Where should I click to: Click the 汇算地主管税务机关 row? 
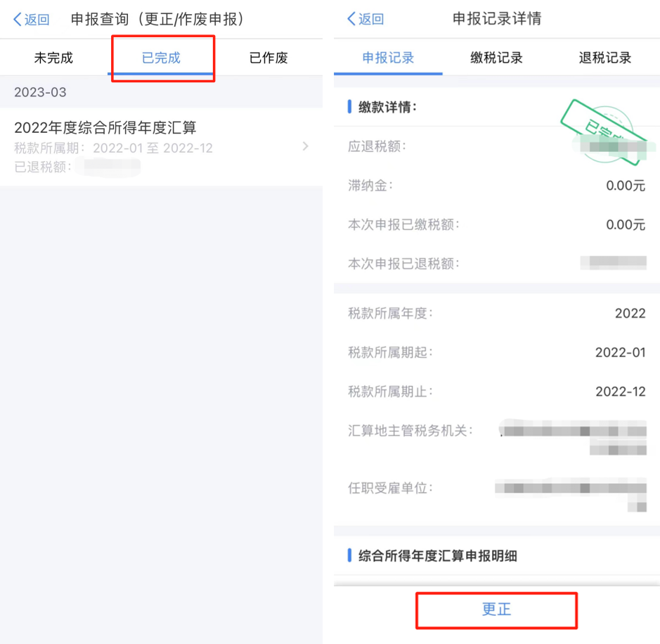[x=497, y=437]
